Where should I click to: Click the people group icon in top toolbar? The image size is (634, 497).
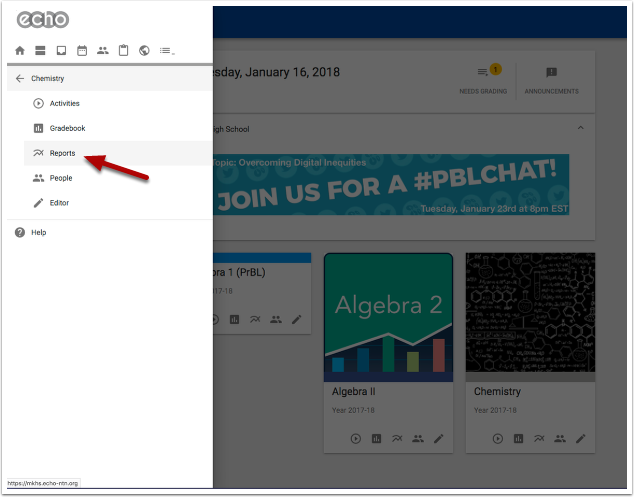tap(102, 50)
